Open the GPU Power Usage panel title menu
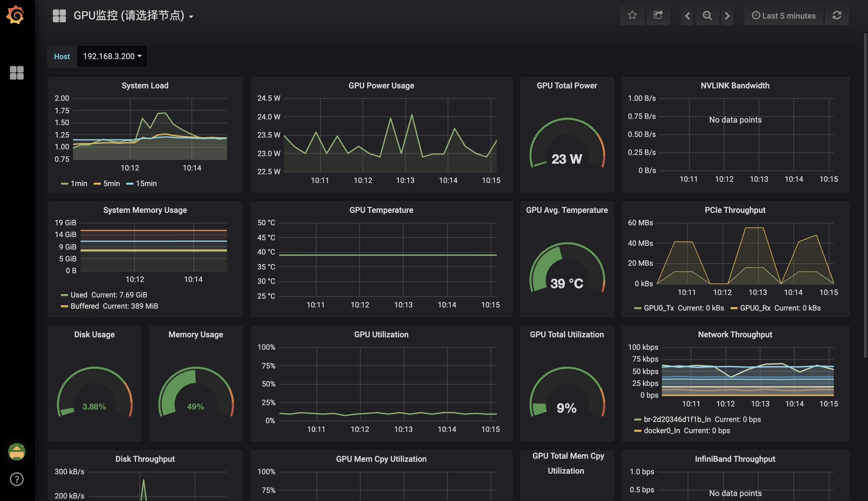This screenshot has height=501, width=868. click(x=381, y=86)
